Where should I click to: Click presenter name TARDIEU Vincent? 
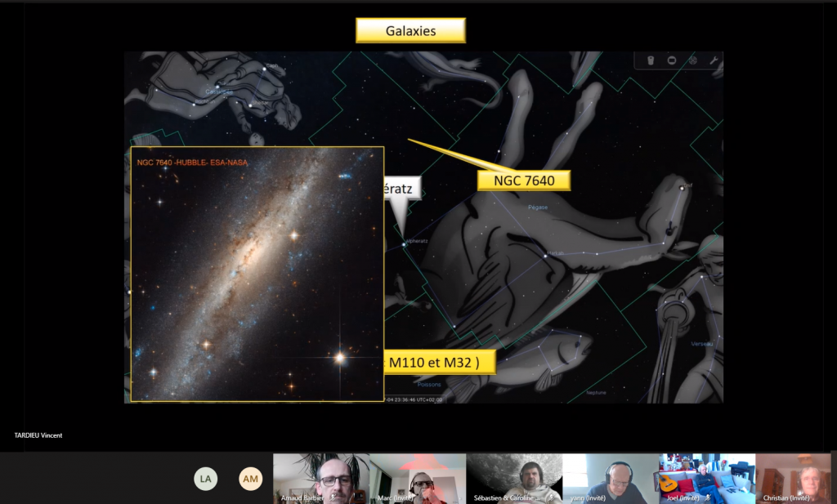[38, 435]
